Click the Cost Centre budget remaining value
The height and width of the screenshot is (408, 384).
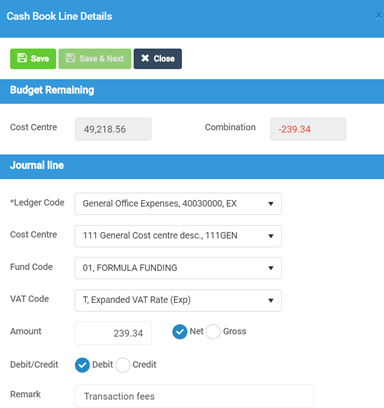point(113,129)
